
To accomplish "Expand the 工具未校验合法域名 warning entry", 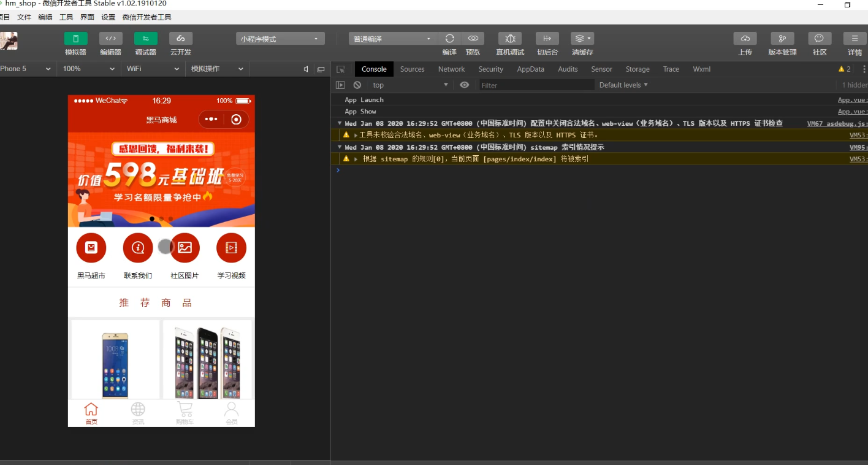I will tap(356, 135).
